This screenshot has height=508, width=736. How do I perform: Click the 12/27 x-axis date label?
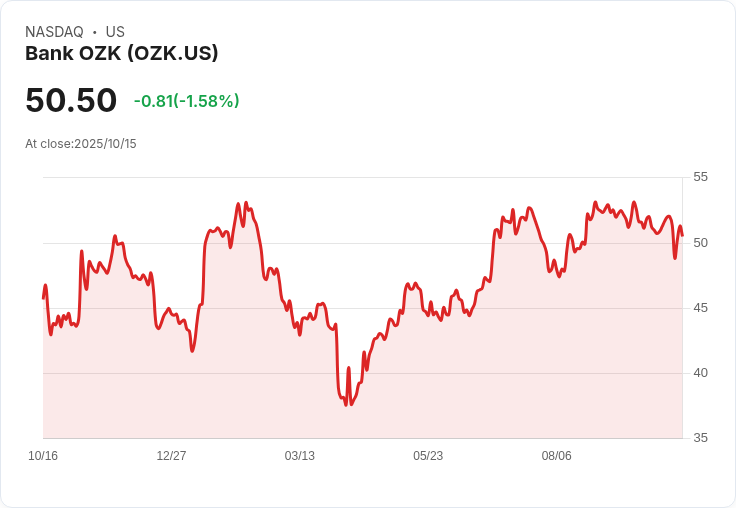(x=171, y=456)
